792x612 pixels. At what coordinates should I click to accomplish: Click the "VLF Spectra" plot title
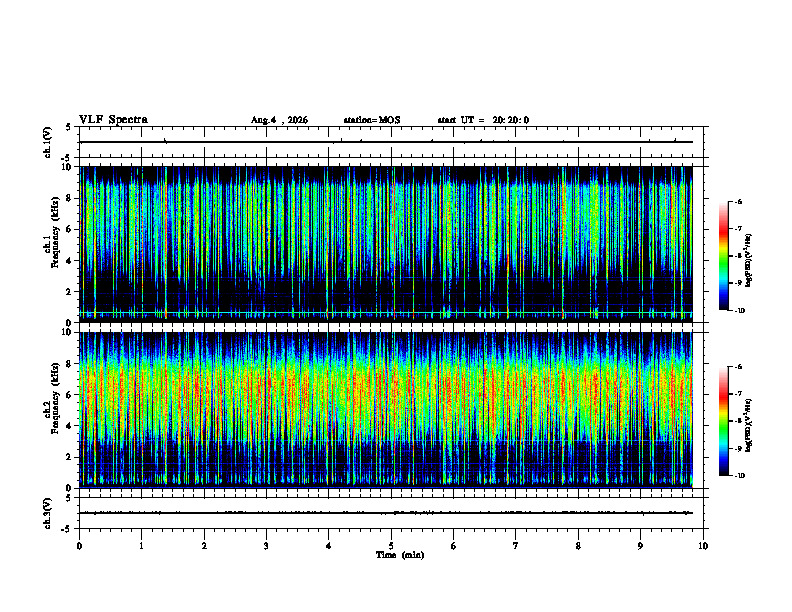coord(113,120)
